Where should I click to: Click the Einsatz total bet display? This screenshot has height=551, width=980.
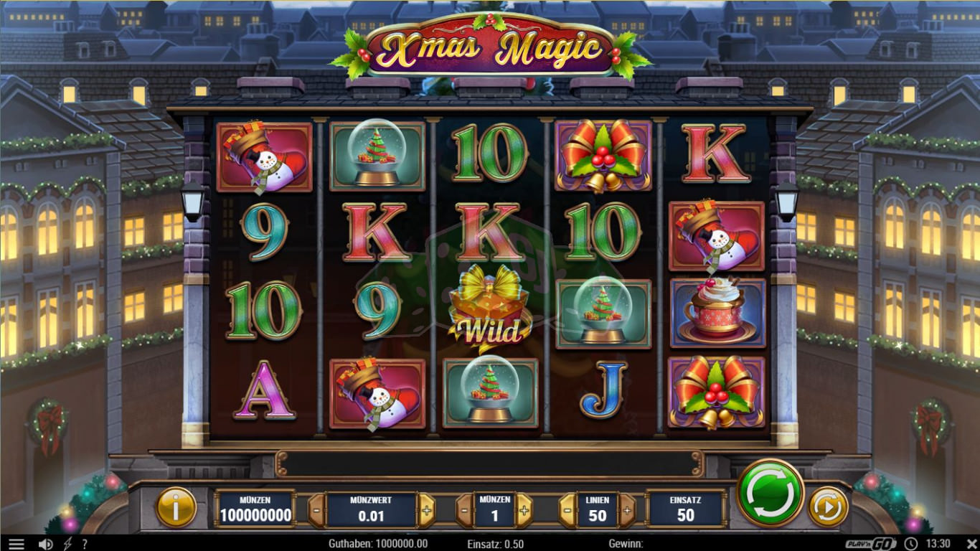click(686, 509)
